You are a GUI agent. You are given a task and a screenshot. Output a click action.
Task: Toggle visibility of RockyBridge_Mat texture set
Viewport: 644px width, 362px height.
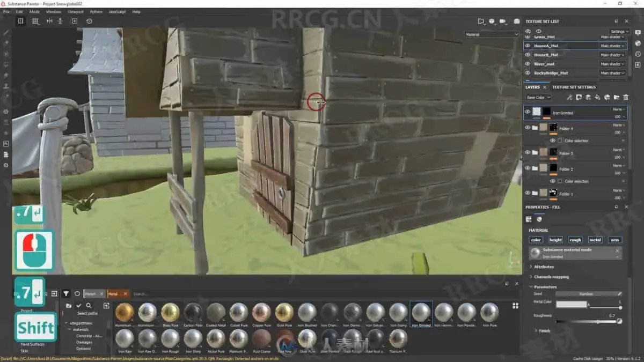coord(528,73)
